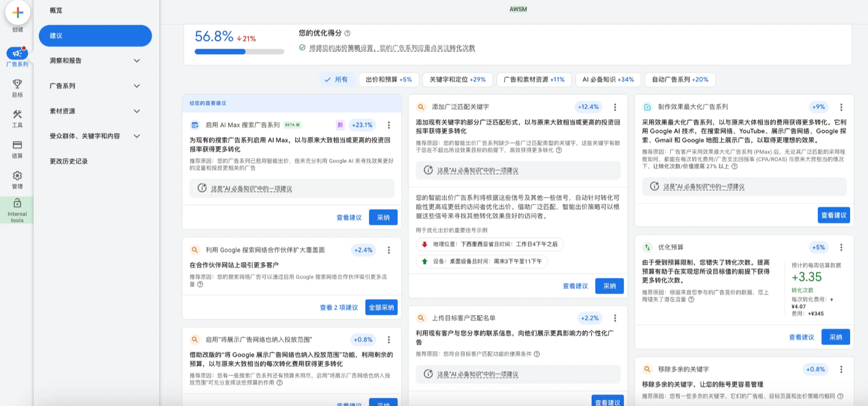This screenshot has width=868, height=406.
Task: Click the 新 badge on AI Max card
Action: (340, 125)
